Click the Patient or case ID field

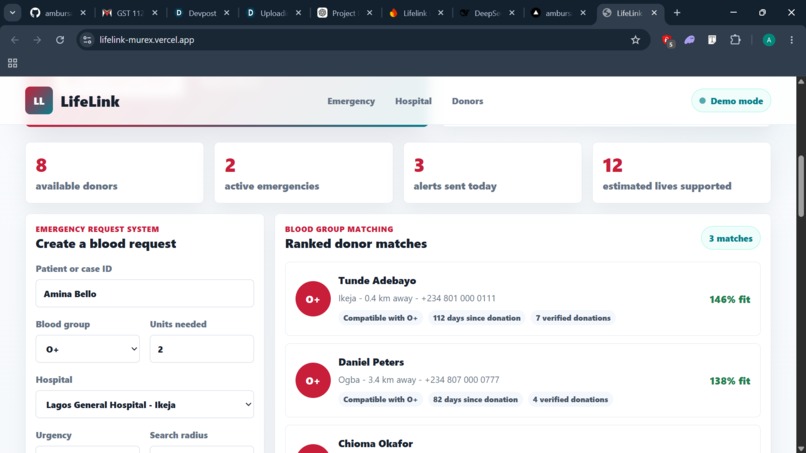[x=144, y=294]
